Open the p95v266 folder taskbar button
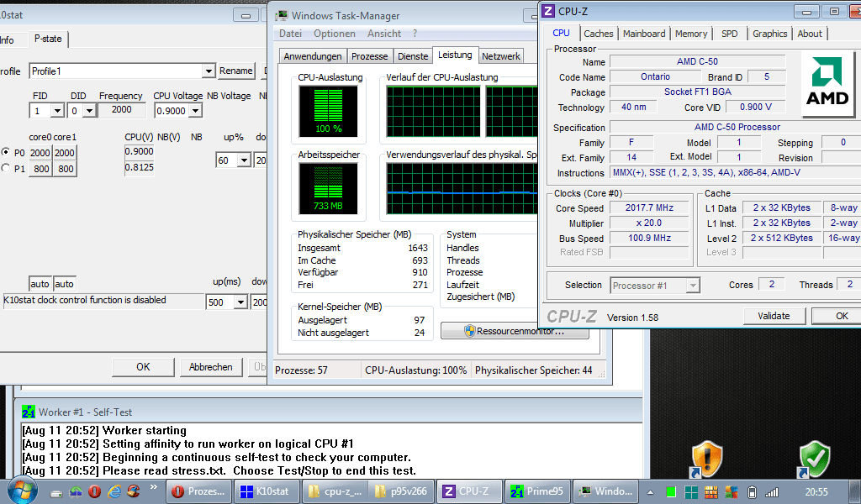The height and width of the screenshot is (504, 861). tap(402, 491)
